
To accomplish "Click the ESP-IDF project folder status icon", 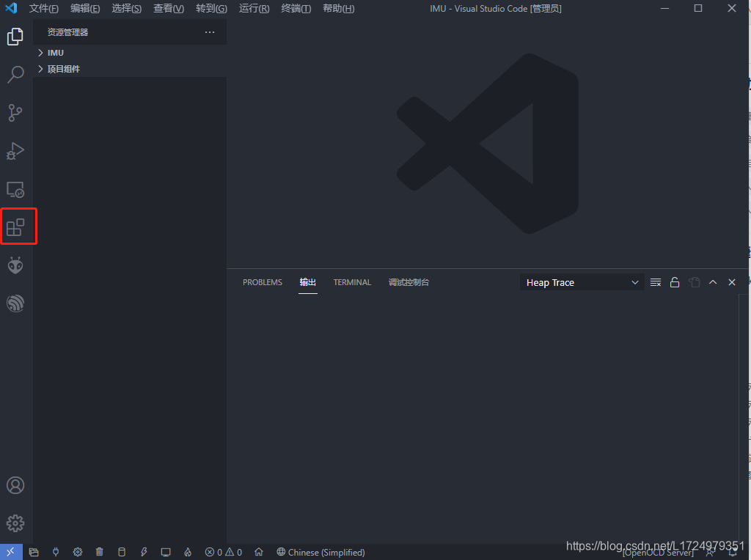I will 34,552.
